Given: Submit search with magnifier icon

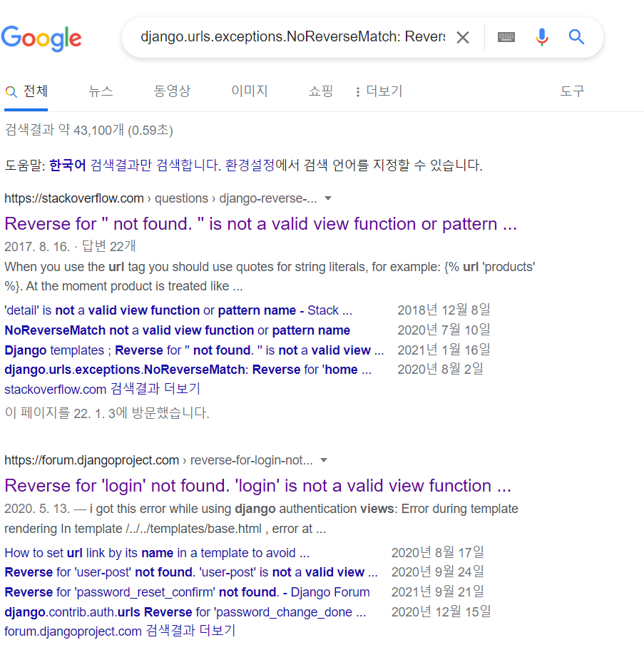Looking at the screenshot, I should click(576, 37).
